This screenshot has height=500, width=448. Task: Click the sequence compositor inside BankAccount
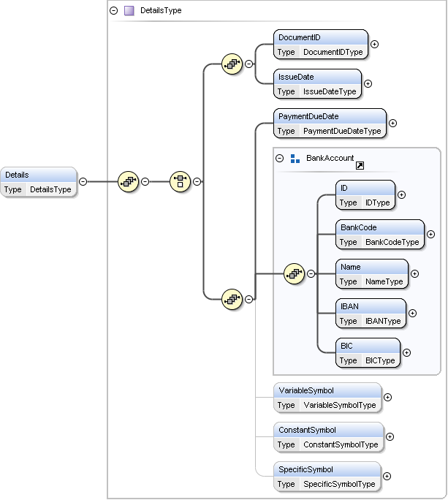pos(294,273)
